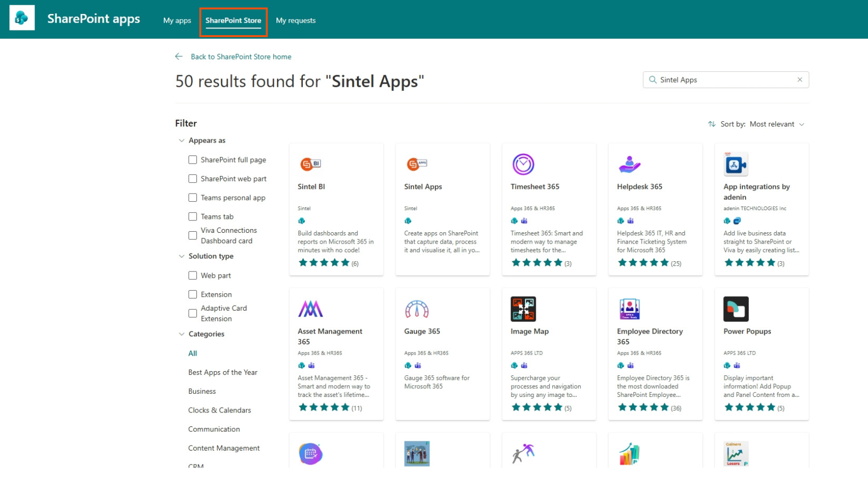This screenshot has height=479, width=868.
Task: Click the SharePoint logo in the header
Action: pyautogui.click(x=22, y=18)
